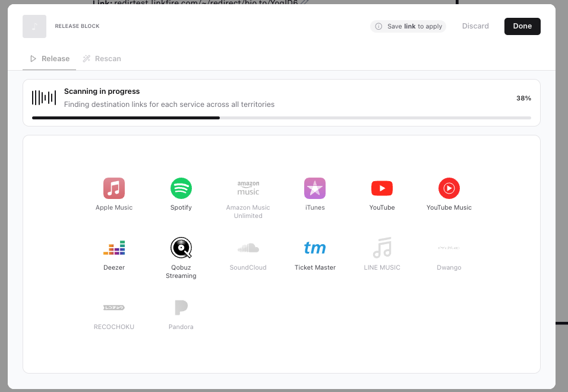Switch to the Release tab
568x392 pixels.
click(49, 59)
